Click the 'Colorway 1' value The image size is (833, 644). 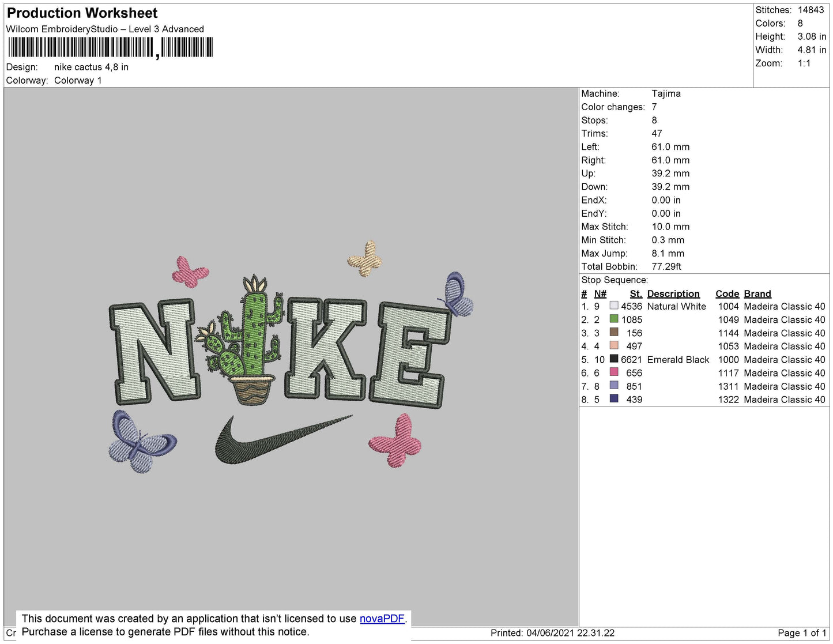click(x=78, y=80)
